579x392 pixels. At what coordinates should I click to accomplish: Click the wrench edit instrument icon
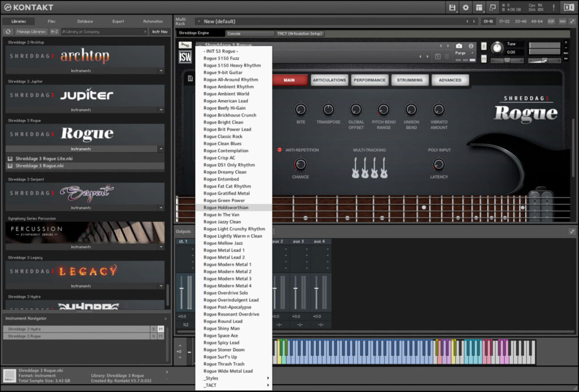click(185, 45)
